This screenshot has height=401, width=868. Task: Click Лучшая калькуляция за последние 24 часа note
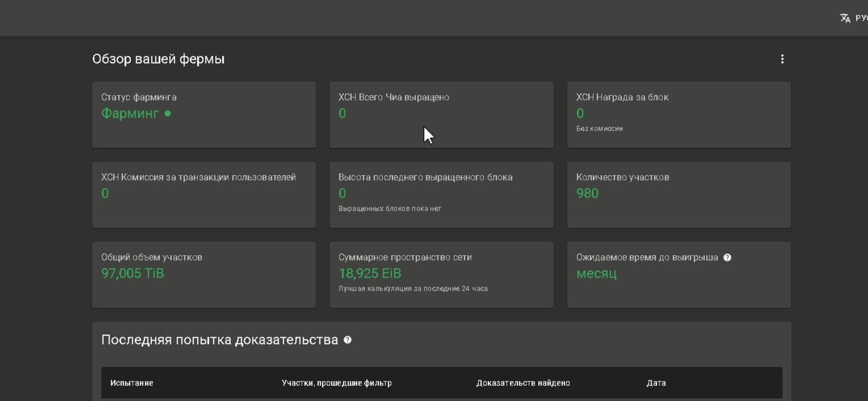[x=413, y=288]
